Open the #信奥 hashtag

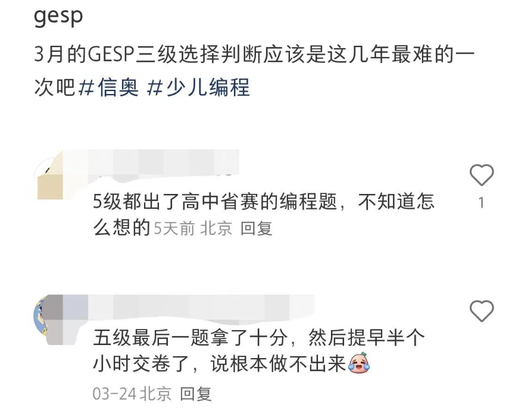tap(109, 87)
